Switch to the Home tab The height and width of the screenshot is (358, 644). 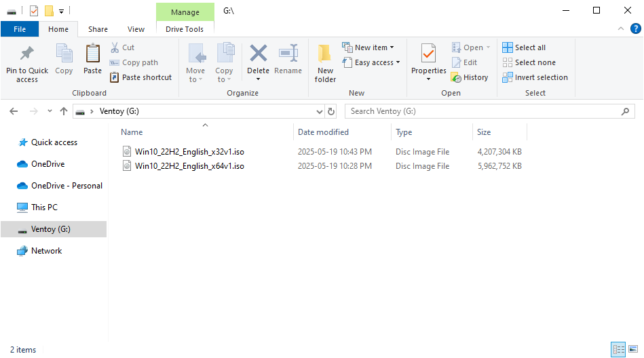tap(58, 29)
